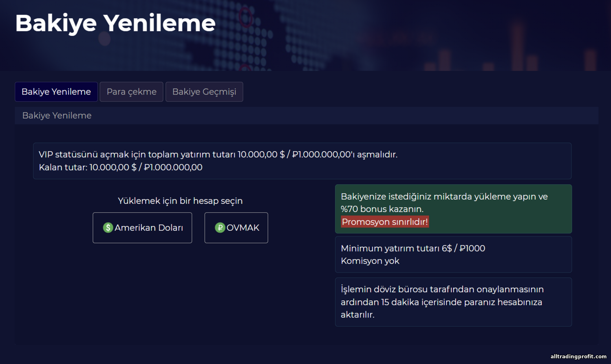
Task: Click the Bakiye Yenileme section header bar
Action: coord(306,115)
